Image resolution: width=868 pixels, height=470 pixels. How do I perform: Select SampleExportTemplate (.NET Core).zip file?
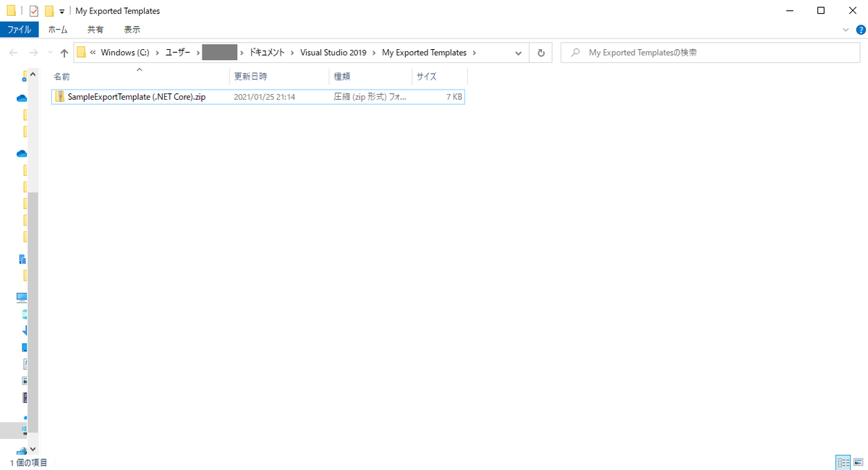pos(258,97)
